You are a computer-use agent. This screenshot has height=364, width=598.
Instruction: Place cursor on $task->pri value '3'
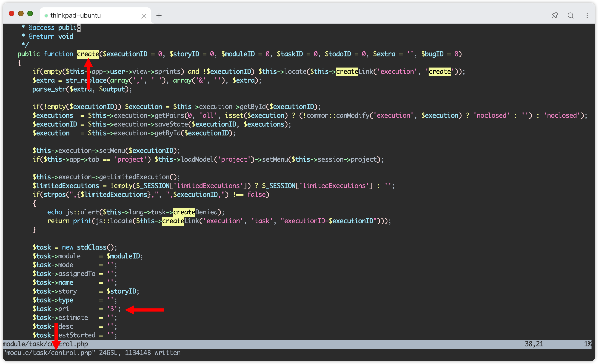pyautogui.click(x=112, y=309)
